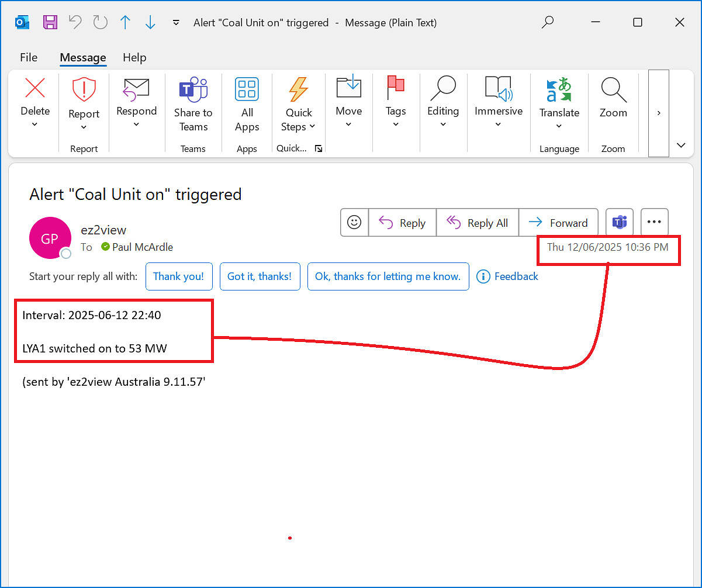Open All Apps from the ribbon
This screenshot has height=588, width=702.
tap(247, 105)
